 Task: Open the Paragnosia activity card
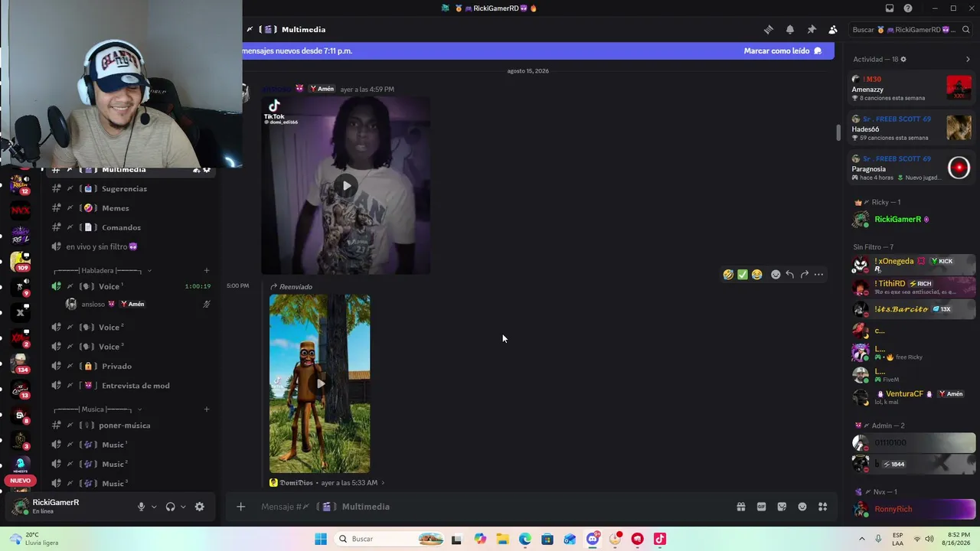911,168
